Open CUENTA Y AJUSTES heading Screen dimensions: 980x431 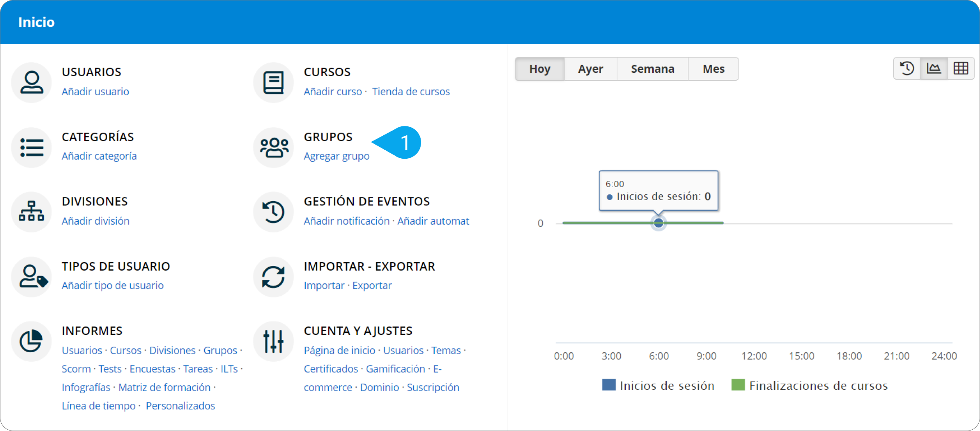tap(358, 331)
